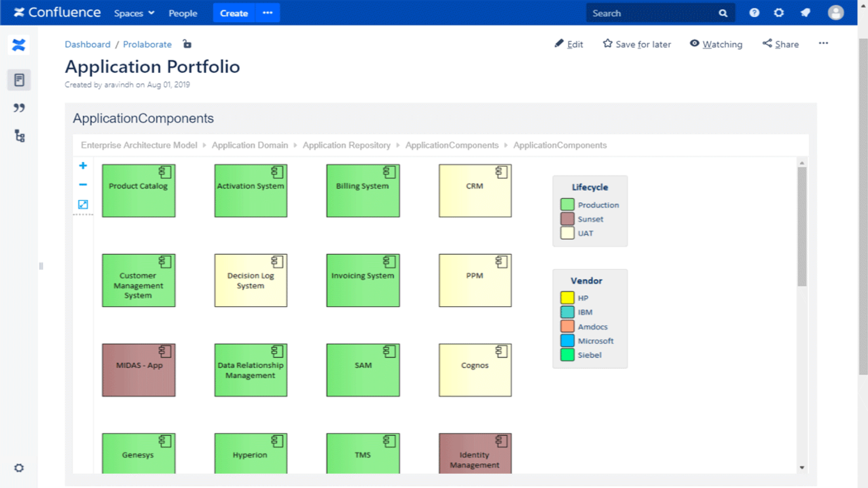This screenshot has height=488, width=868.
Task: Zoom in on the diagram using plus icon
Action: (x=83, y=166)
